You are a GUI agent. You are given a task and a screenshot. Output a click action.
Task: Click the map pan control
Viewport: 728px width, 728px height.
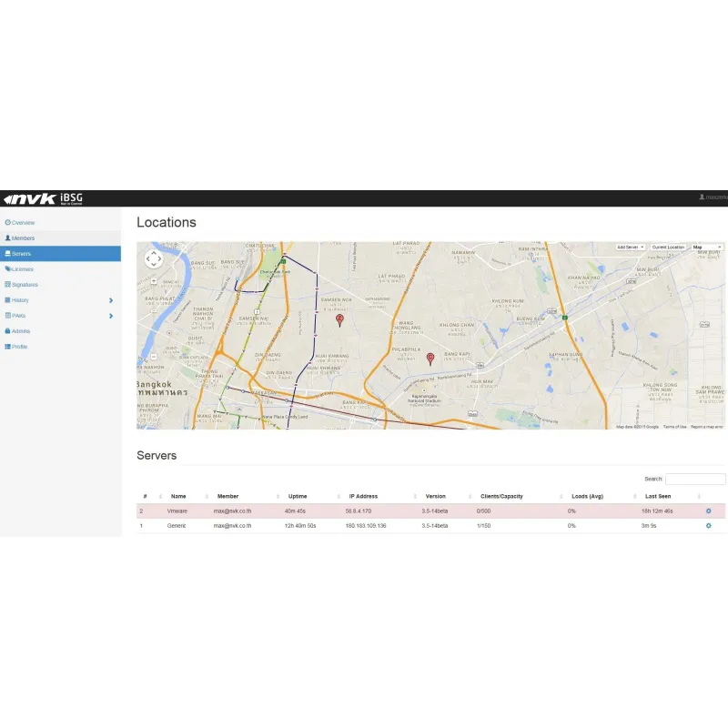click(154, 259)
